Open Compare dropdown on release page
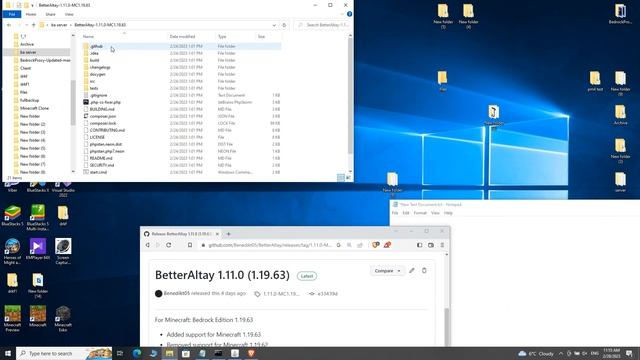This screenshot has width=640, height=360. click(x=387, y=271)
